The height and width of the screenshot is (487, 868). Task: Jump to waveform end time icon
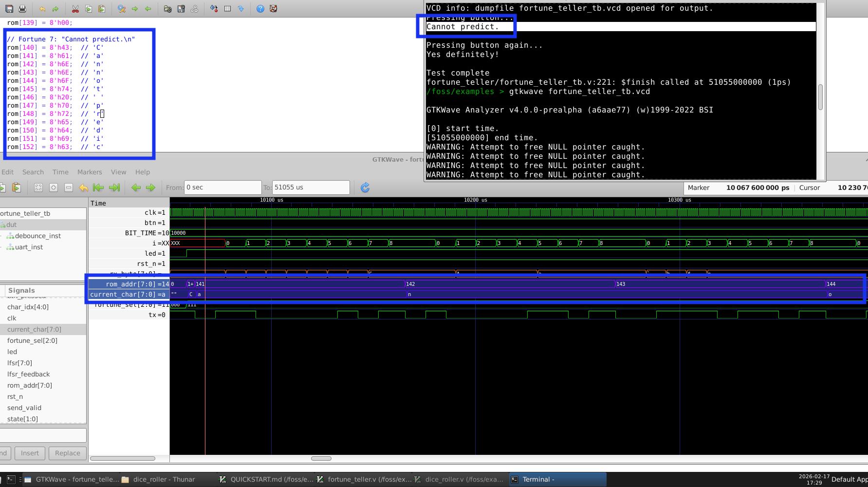click(114, 187)
